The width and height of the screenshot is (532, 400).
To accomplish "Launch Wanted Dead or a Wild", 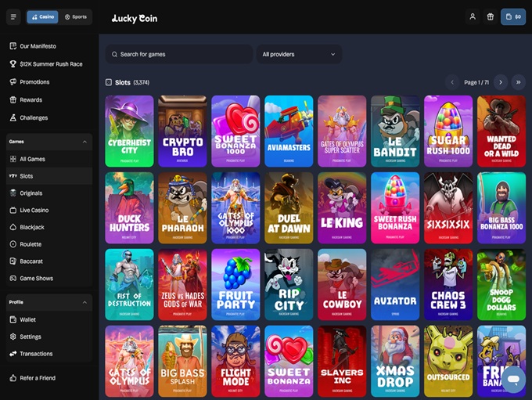I will coord(501,131).
